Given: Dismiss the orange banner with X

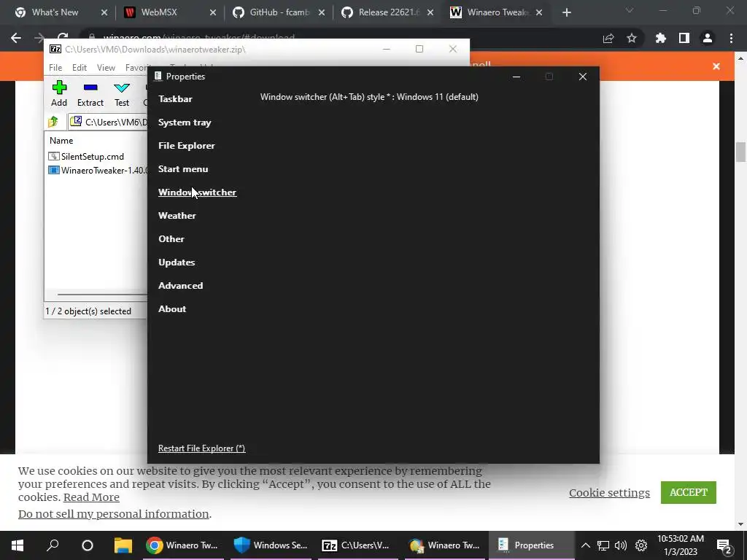Looking at the screenshot, I should (x=716, y=66).
